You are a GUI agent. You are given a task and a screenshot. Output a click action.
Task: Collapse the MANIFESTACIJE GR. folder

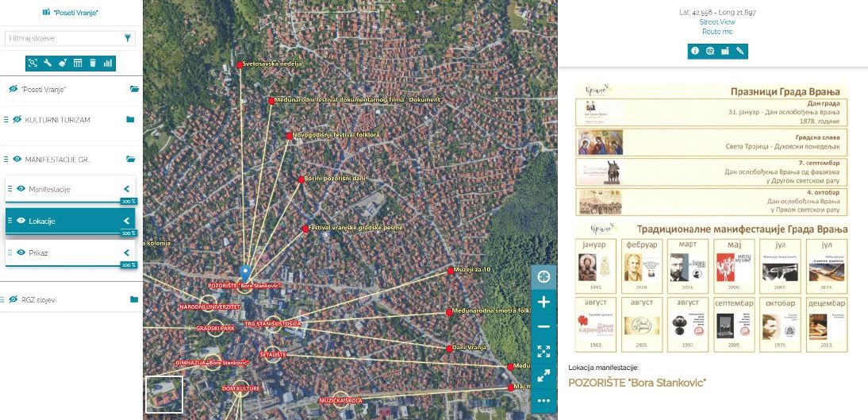tap(131, 159)
